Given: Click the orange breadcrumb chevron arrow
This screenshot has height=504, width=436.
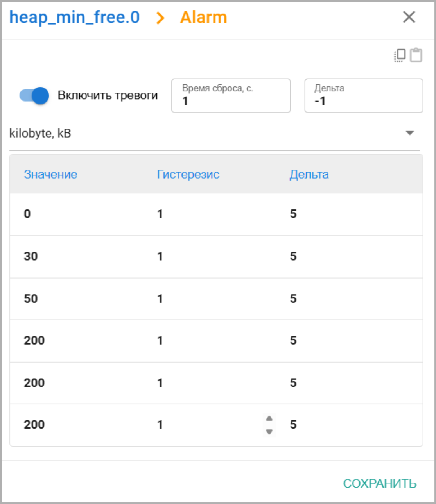Looking at the screenshot, I should pos(160,18).
